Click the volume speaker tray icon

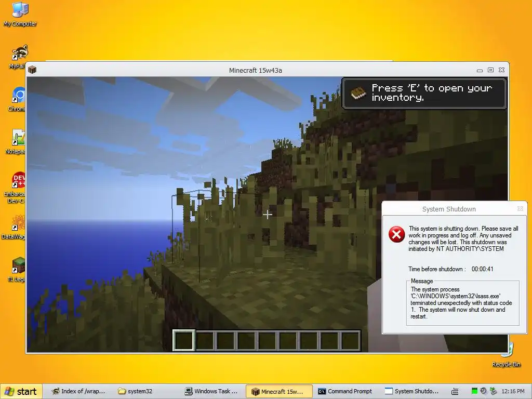coord(484,391)
